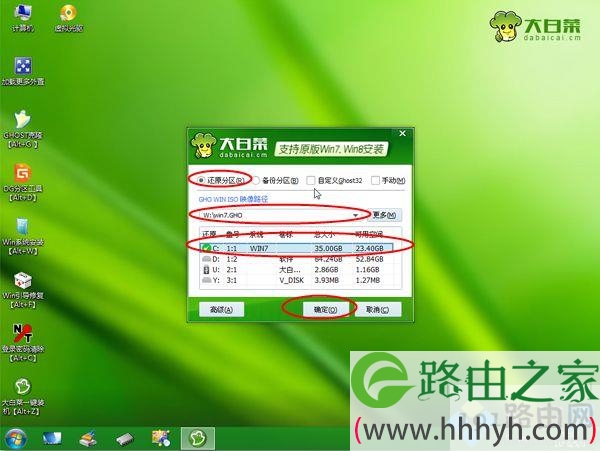Click the 更多(M) button

click(x=385, y=215)
